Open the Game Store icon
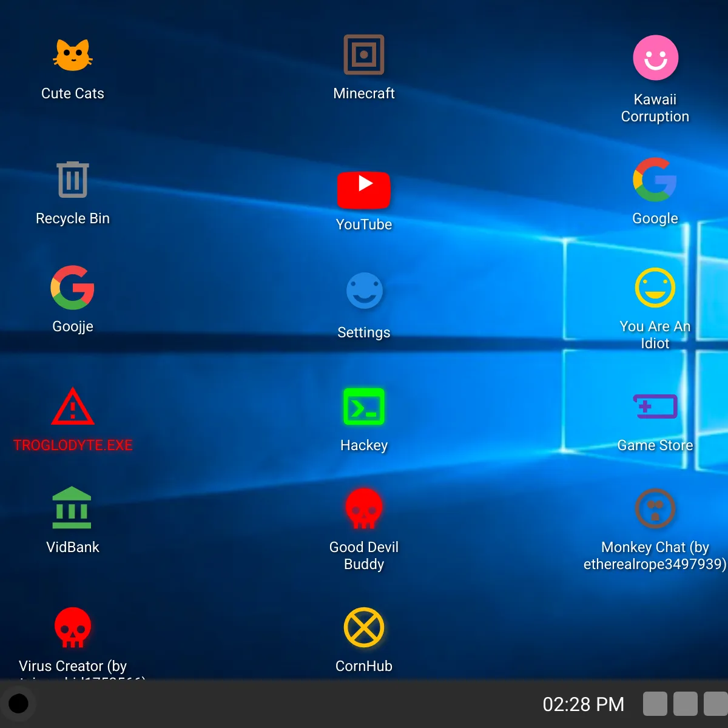Screen dimensions: 728x728 (x=655, y=406)
